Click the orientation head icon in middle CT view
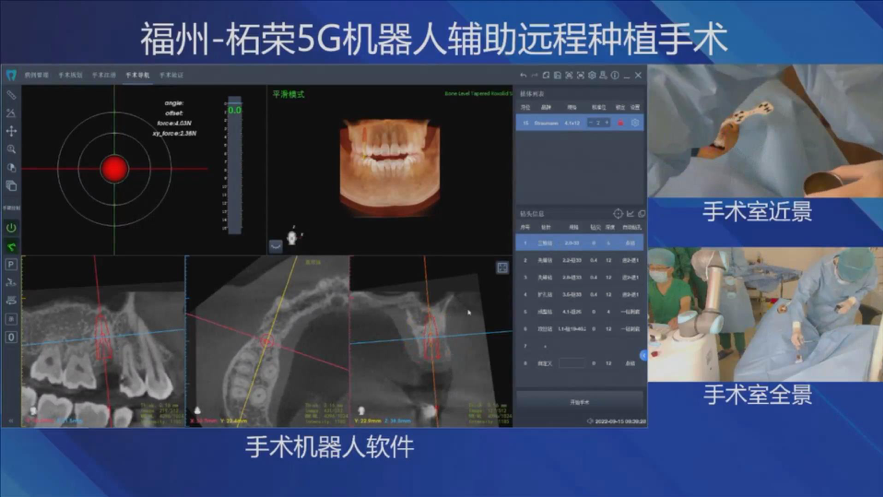 pos(198,411)
